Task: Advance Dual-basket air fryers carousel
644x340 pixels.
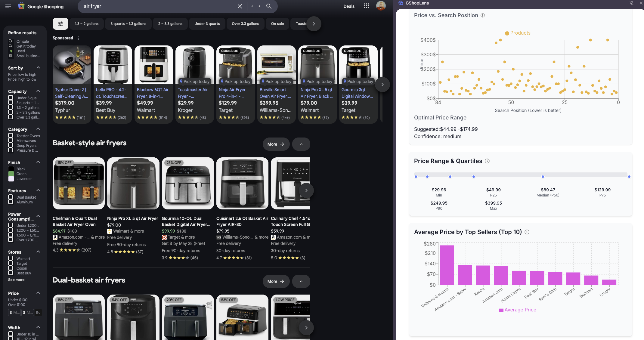Action: point(306,328)
